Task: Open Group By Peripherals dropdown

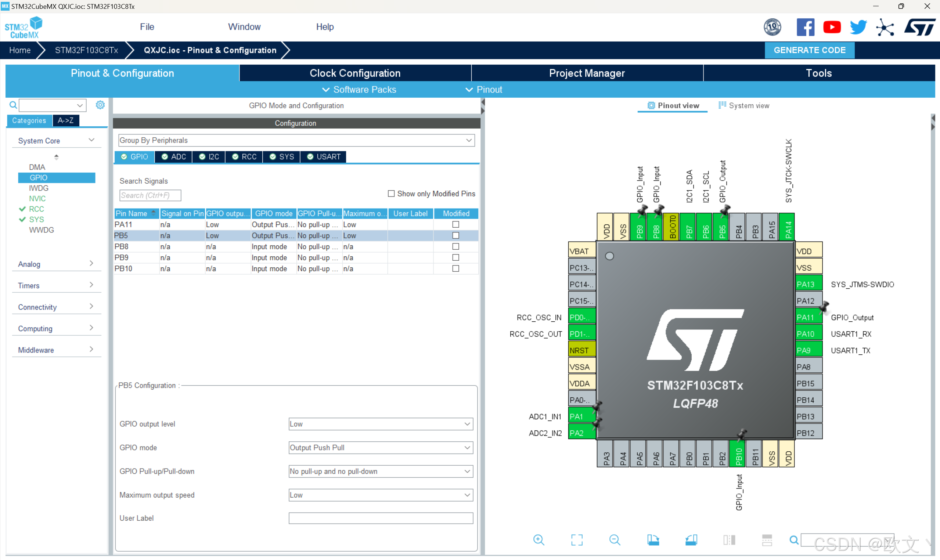Action: point(296,140)
